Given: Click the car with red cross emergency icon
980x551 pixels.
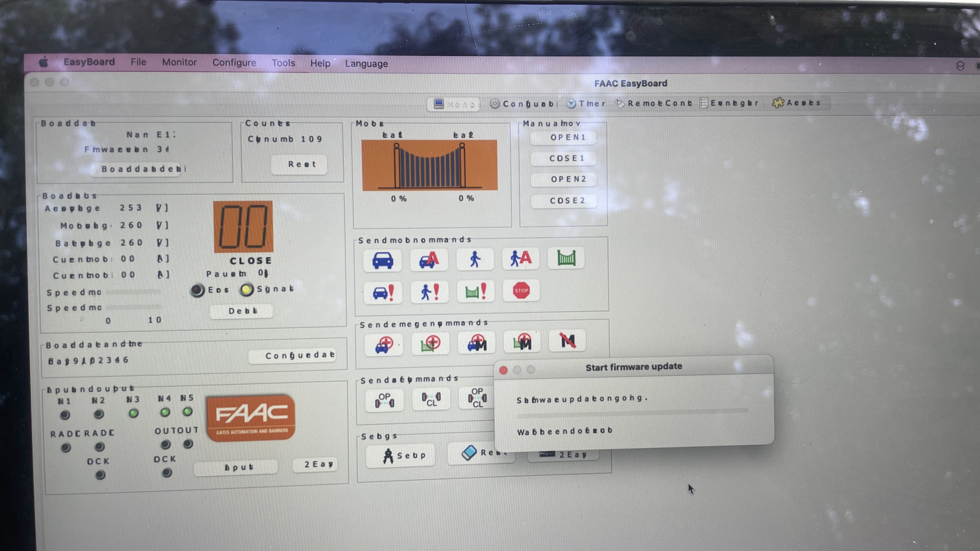Looking at the screenshot, I should (x=384, y=344).
